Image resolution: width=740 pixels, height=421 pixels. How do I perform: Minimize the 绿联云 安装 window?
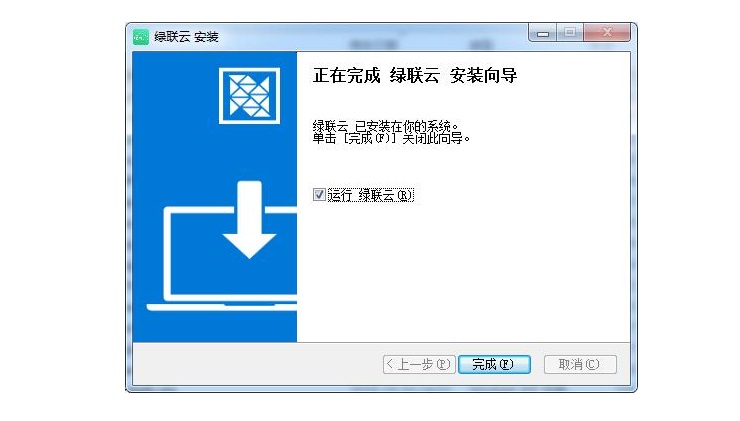543,34
